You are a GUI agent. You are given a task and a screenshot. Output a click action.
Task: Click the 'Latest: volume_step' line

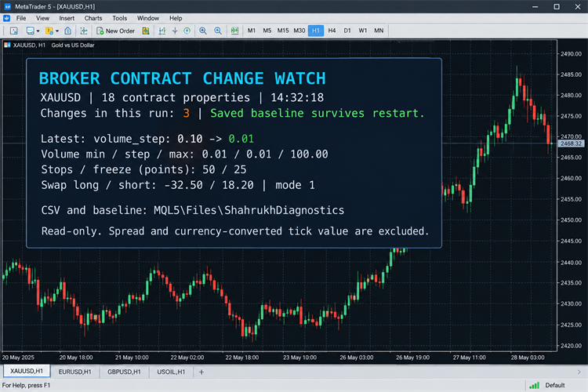point(147,140)
